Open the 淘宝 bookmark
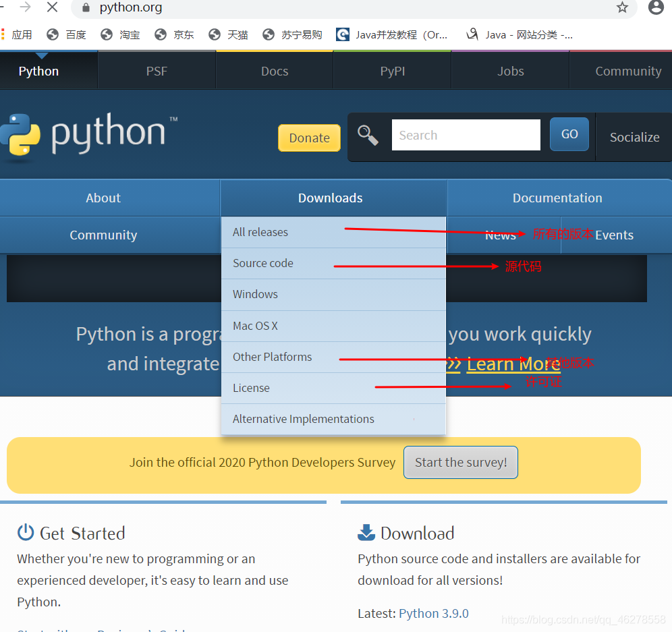This screenshot has width=672, height=632. click(120, 34)
